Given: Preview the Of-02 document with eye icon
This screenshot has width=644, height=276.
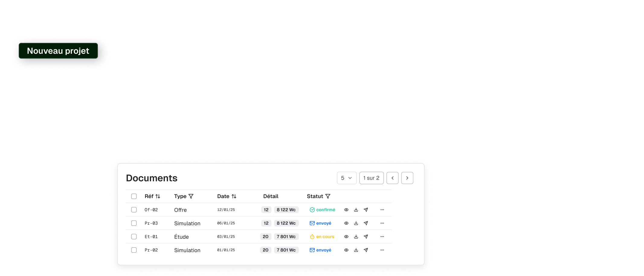Looking at the screenshot, I should [346, 210].
